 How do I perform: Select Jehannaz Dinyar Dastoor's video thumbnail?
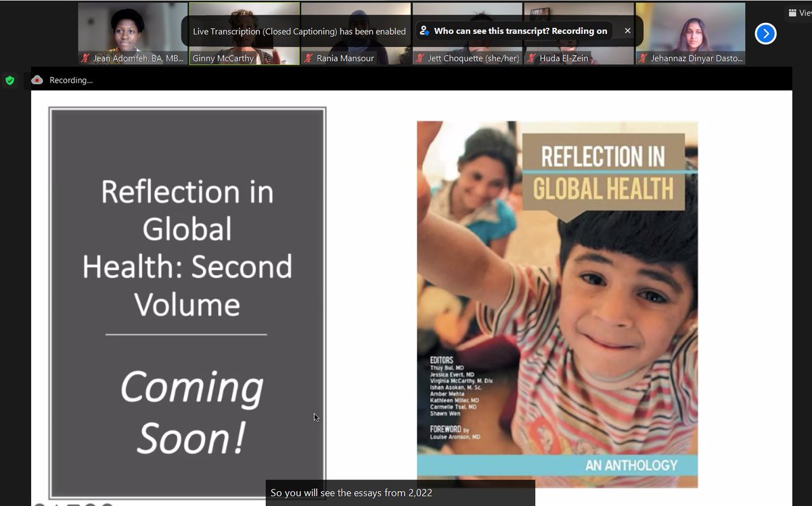coord(691,34)
